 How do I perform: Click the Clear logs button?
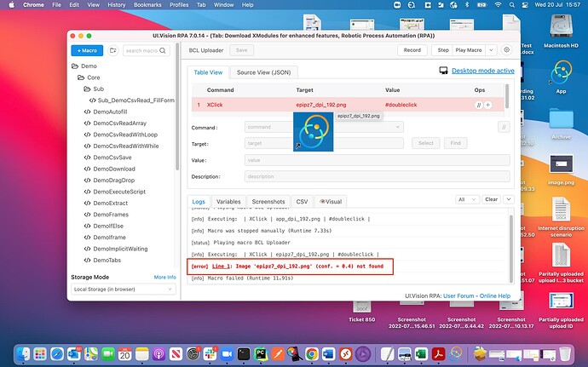point(491,199)
